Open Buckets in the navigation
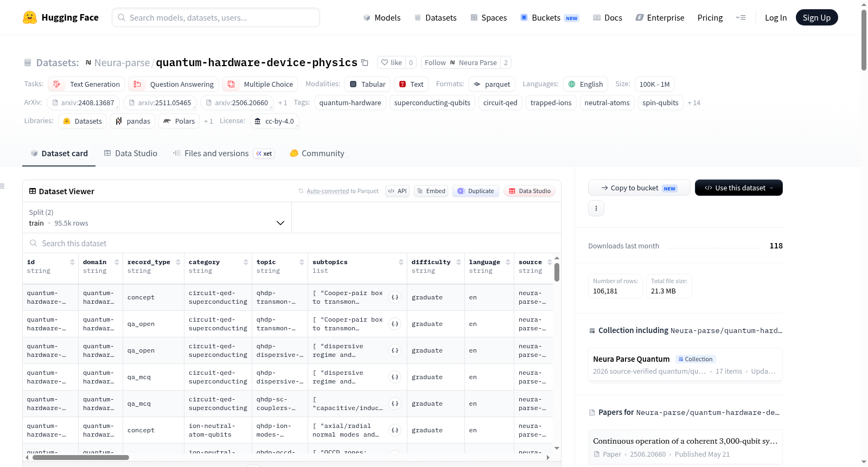Screen dimensions: 868x467 (x=550, y=18)
